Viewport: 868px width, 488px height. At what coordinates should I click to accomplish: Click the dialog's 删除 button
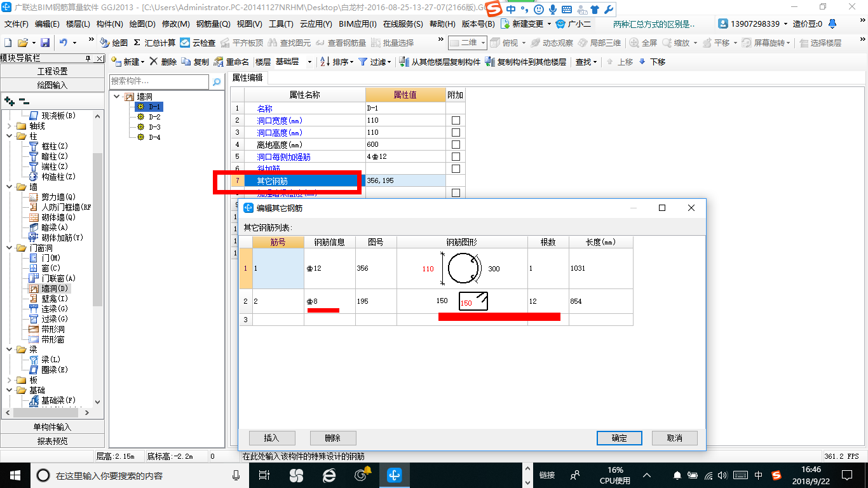tap(333, 438)
